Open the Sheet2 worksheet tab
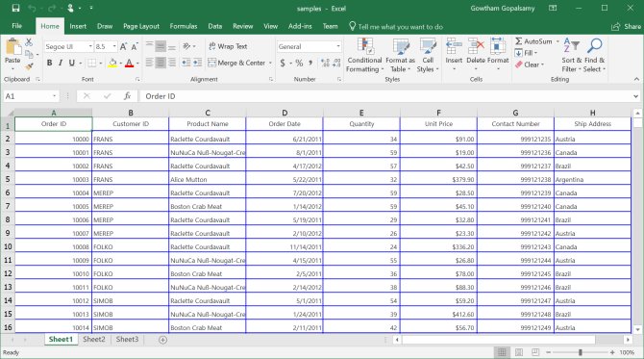 [94, 339]
